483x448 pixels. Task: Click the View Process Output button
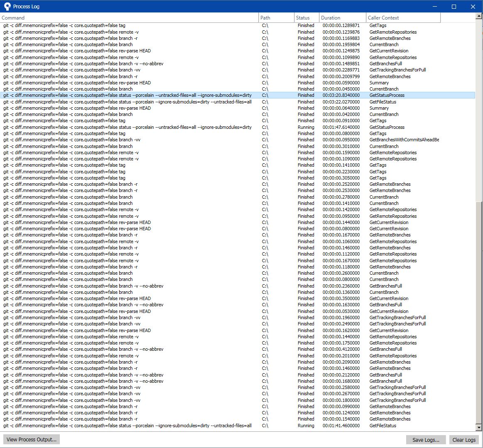coord(31,439)
